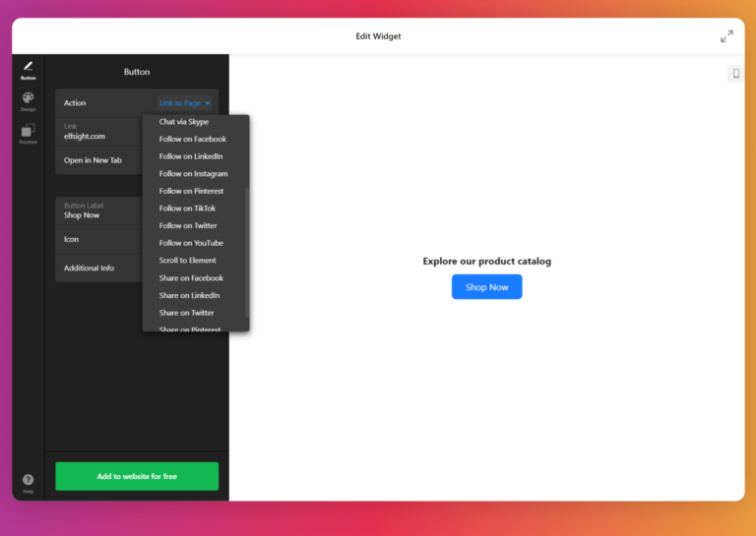Switch preview to mobile device view
Screen dimensions: 756x536
pyautogui.click(x=735, y=74)
